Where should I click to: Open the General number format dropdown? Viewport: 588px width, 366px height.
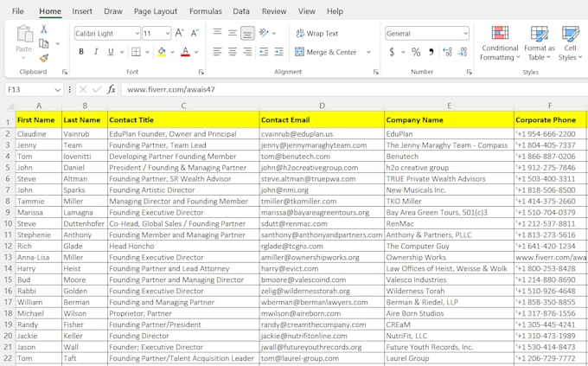(465, 34)
